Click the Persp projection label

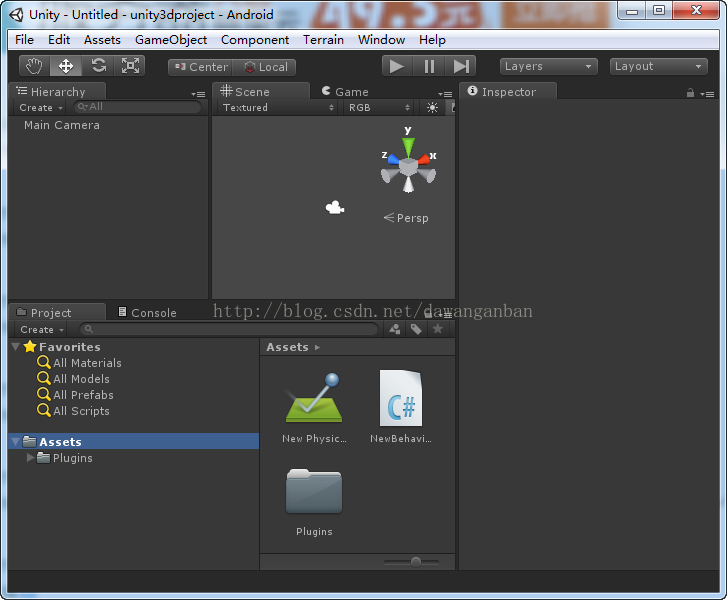tap(406, 218)
